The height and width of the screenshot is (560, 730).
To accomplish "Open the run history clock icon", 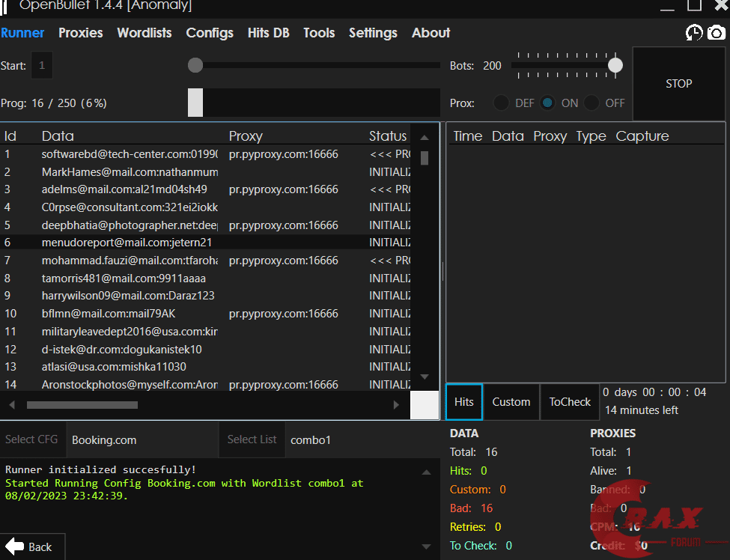I will point(694,33).
